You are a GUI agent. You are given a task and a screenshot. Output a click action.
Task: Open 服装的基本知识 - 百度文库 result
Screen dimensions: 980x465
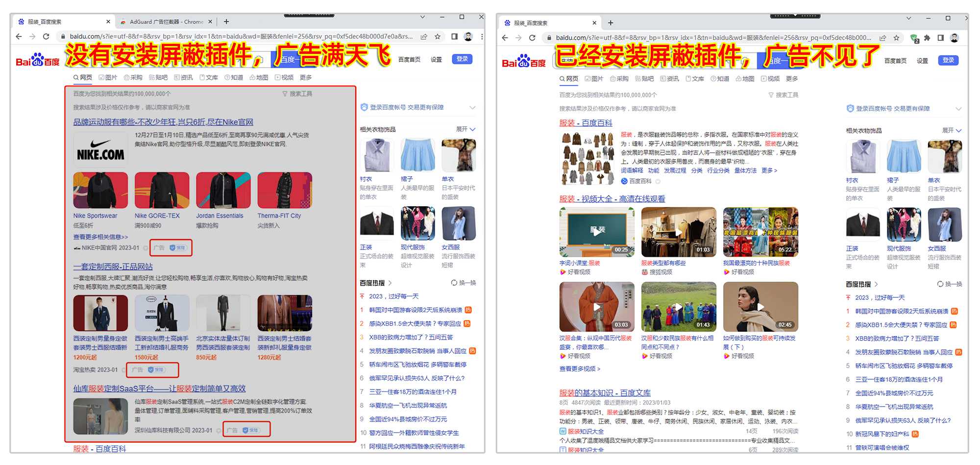605,393
